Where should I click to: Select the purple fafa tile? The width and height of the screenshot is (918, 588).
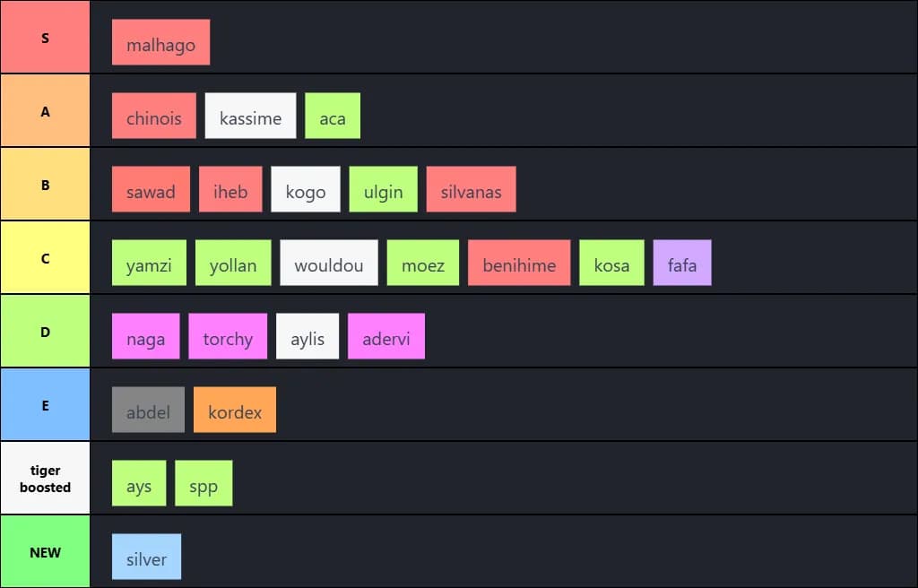point(682,263)
